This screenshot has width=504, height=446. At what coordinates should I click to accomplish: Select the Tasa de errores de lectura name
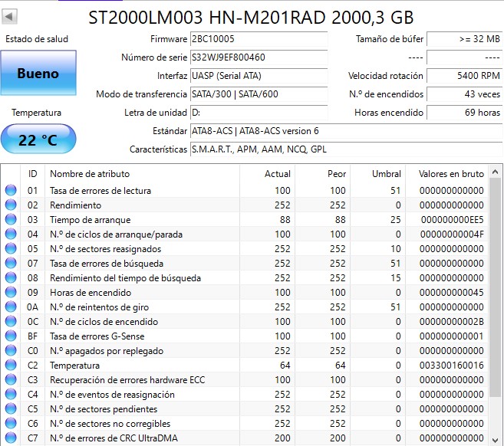[100, 190]
